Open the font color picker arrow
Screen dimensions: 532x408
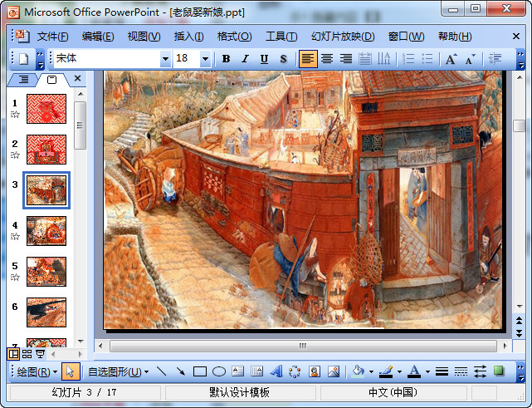[x=427, y=371]
